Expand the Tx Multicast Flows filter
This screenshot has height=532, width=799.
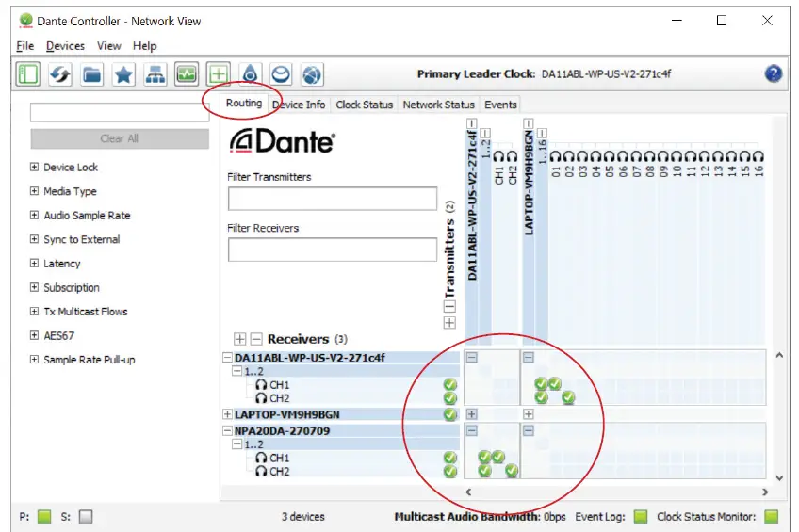pos(34,311)
